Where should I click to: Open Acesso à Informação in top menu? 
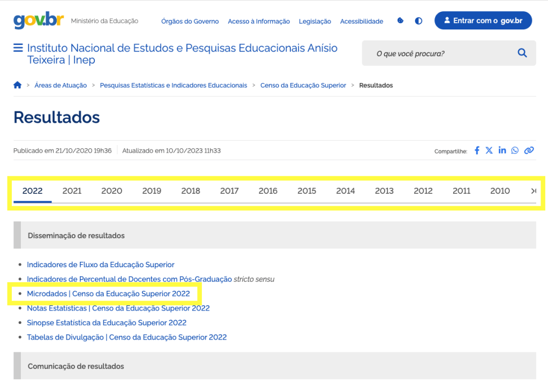click(x=259, y=21)
